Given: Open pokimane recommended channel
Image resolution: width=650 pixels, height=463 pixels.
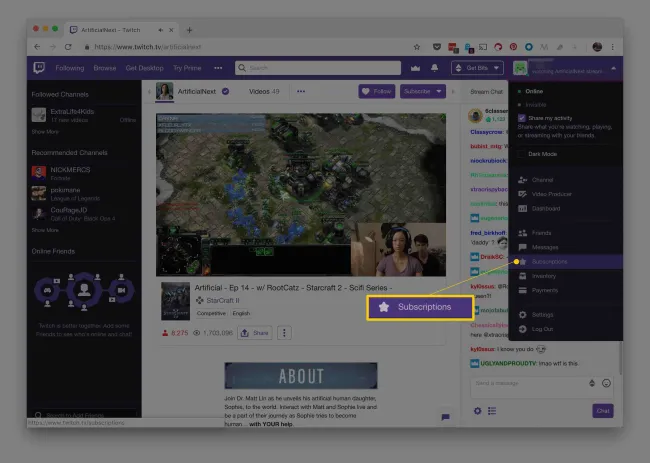Looking at the screenshot, I should (x=84, y=194).
